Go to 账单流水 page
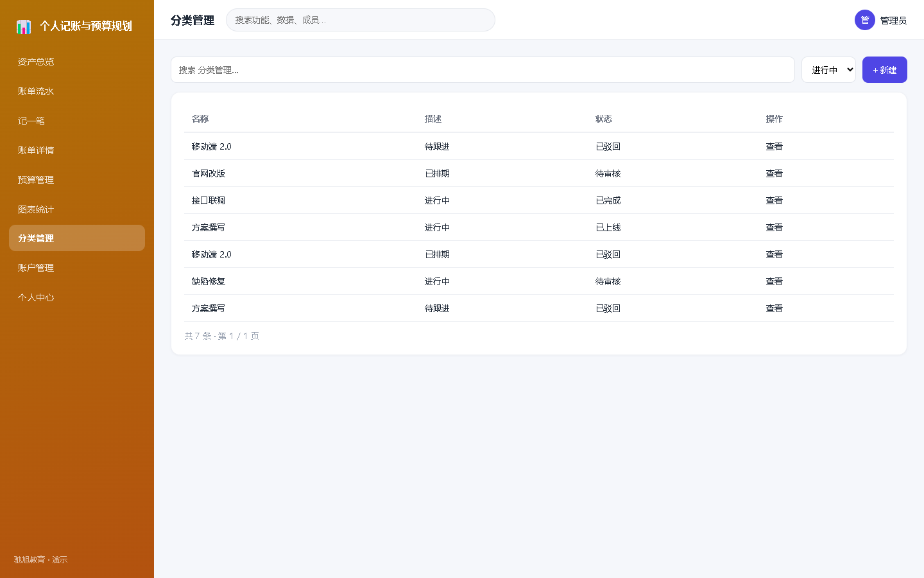Viewport: 924px width, 578px height. point(77,91)
